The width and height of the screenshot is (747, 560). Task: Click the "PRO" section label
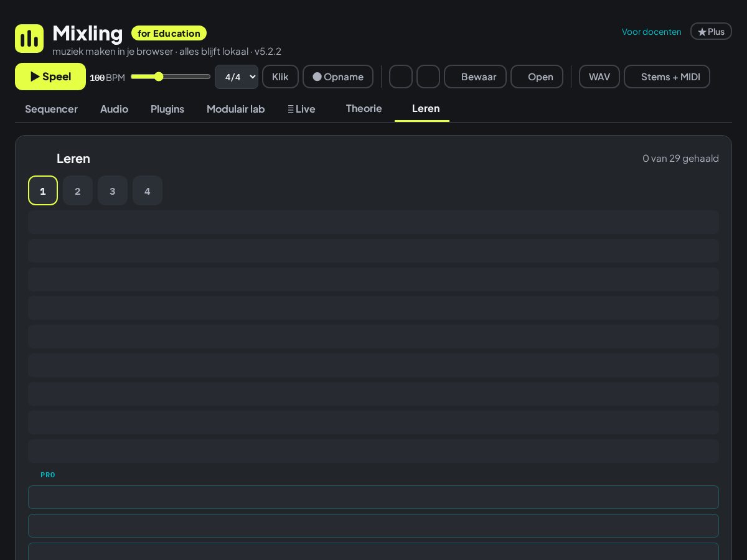point(48,475)
